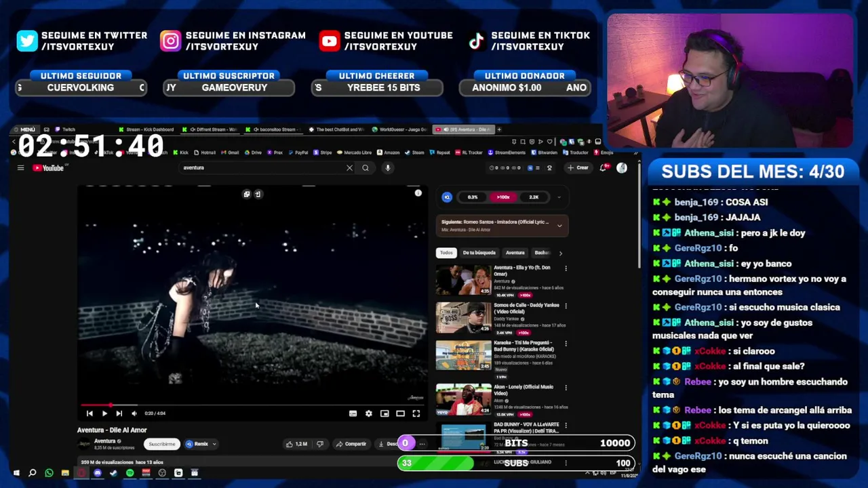868x488 pixels.
Task: Open File Explorer from the taskbar
Action: (x=65, y=473)
